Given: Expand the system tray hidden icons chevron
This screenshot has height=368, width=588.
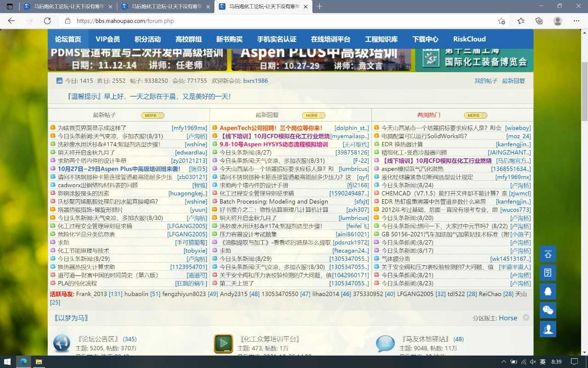Looking at the screenshot, I should pyautogui.click(x=504, y=362).
